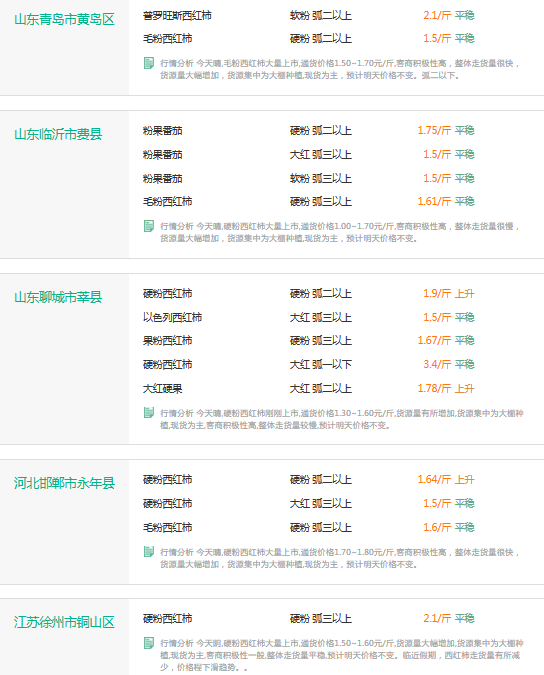Click the 1.61/斤 price for 毛粉西红柿
This screenshot has height=675, width=544.
pos(434,201)
